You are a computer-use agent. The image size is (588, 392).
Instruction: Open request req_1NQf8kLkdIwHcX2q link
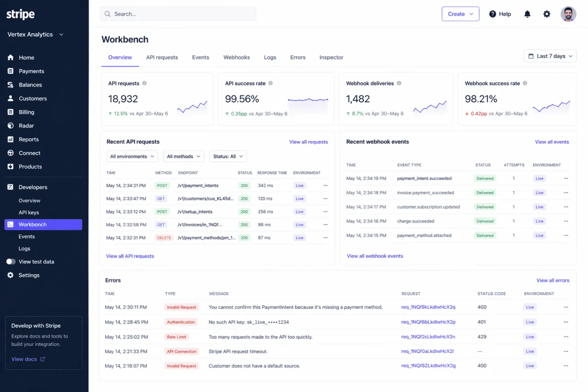[428, 307]
